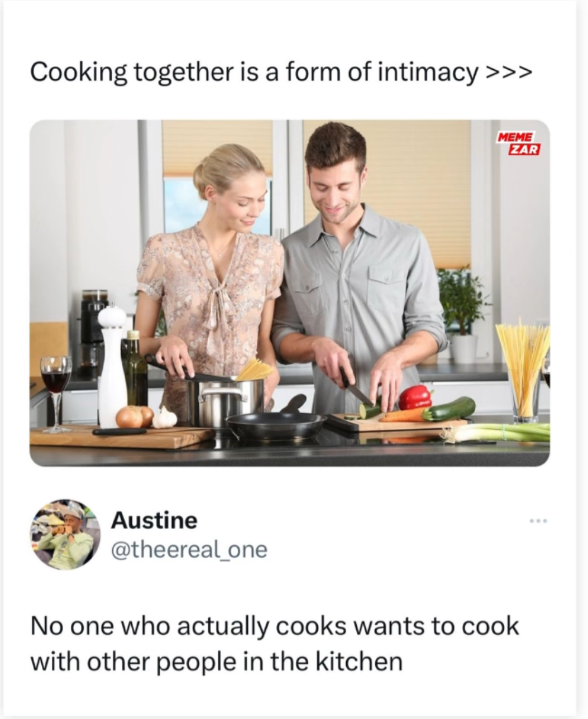Click the stainless steel pot with spaghetti

coord(225,400)
